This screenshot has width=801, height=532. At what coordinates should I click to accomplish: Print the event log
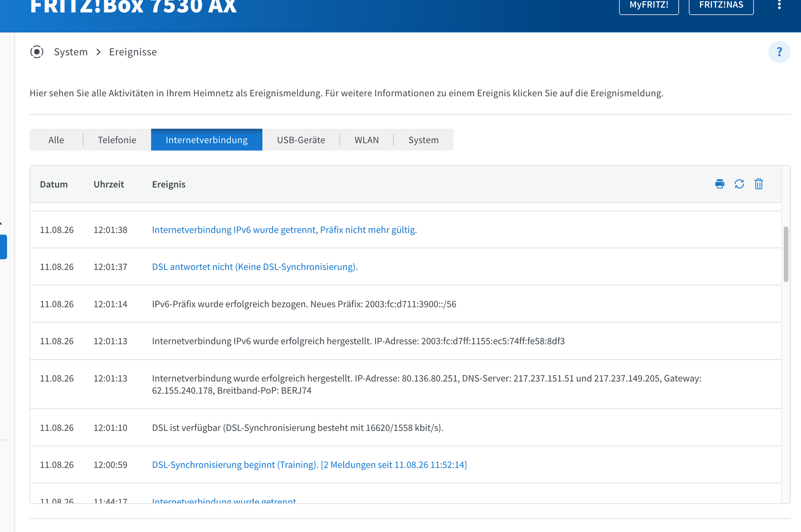[x=719, y=184]
